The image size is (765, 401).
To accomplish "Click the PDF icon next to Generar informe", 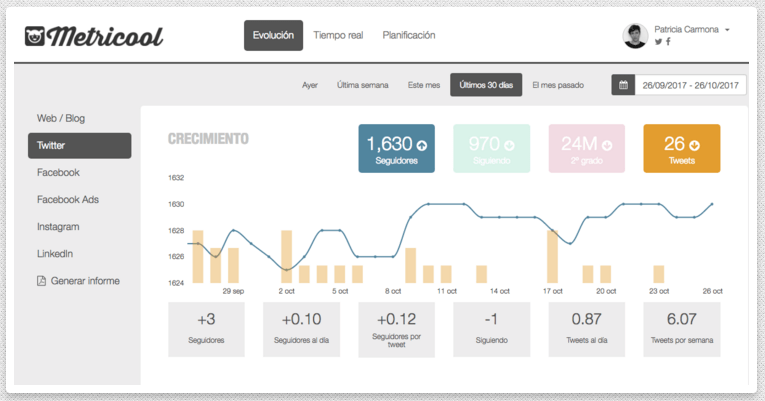I will coord(41,281).
